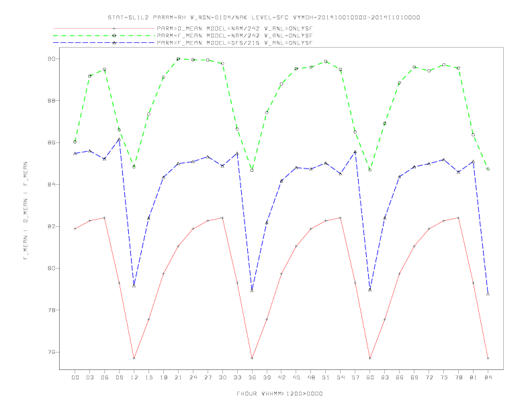Click x-axis tick label 51
Image resolution: width=532 pixels, height=411 pixels.
326,377
